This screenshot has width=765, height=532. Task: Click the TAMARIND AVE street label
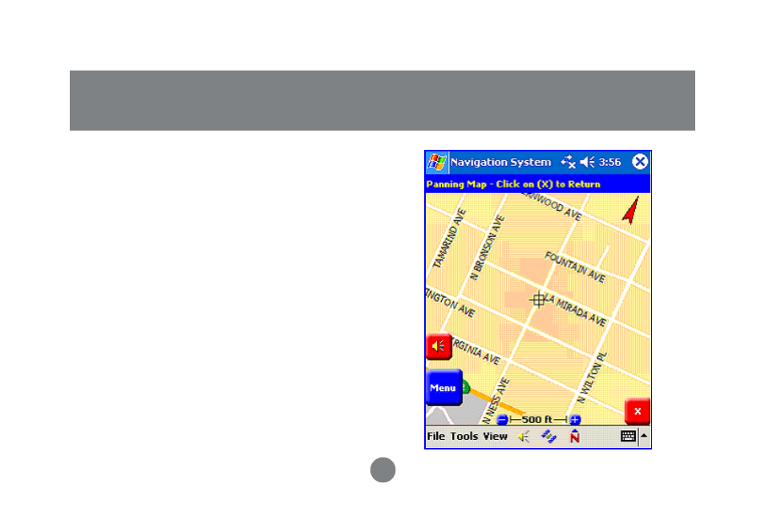tap(450, 238)
